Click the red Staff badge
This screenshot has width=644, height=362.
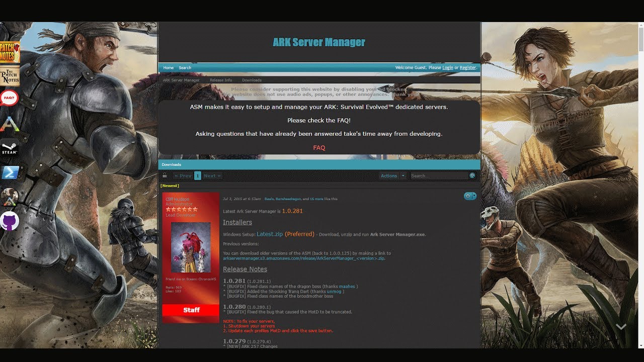click(191, 310)
